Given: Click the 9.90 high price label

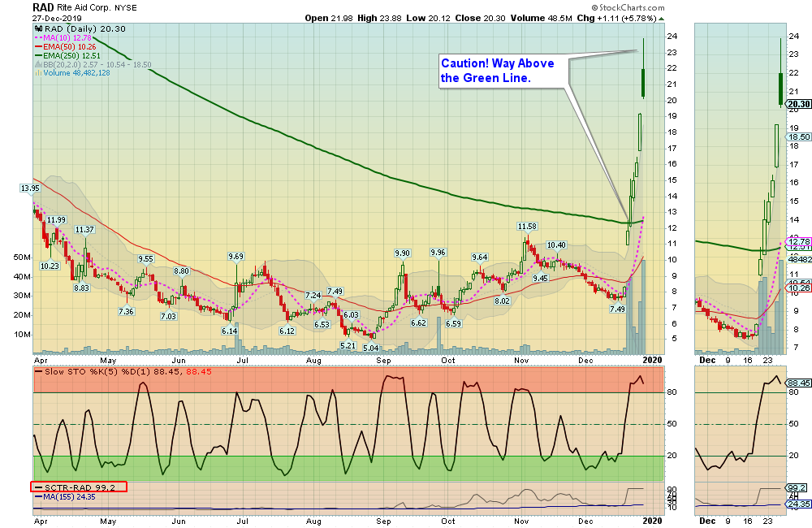Looking at the screenshot, I should coord(402,253).
